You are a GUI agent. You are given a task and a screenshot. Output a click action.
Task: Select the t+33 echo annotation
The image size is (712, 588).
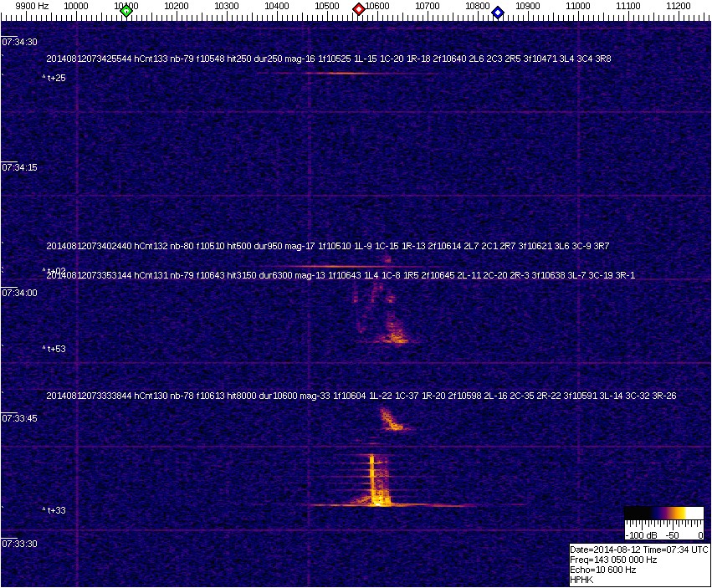54,509
